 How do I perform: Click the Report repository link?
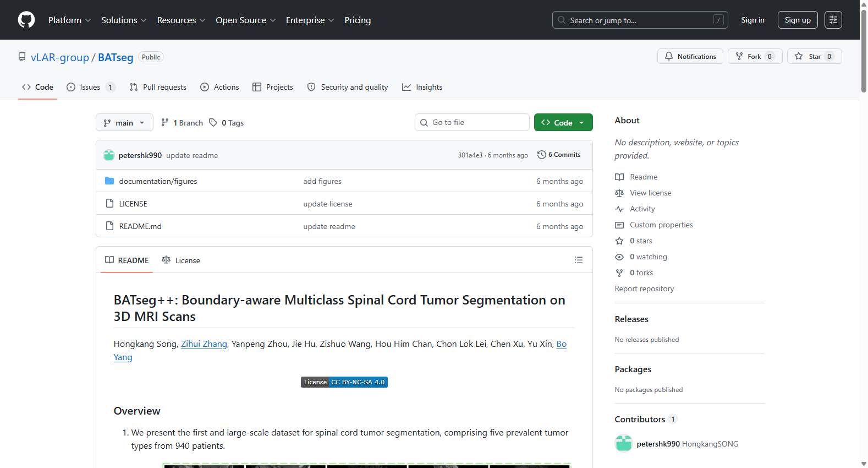tap(644, 289)
